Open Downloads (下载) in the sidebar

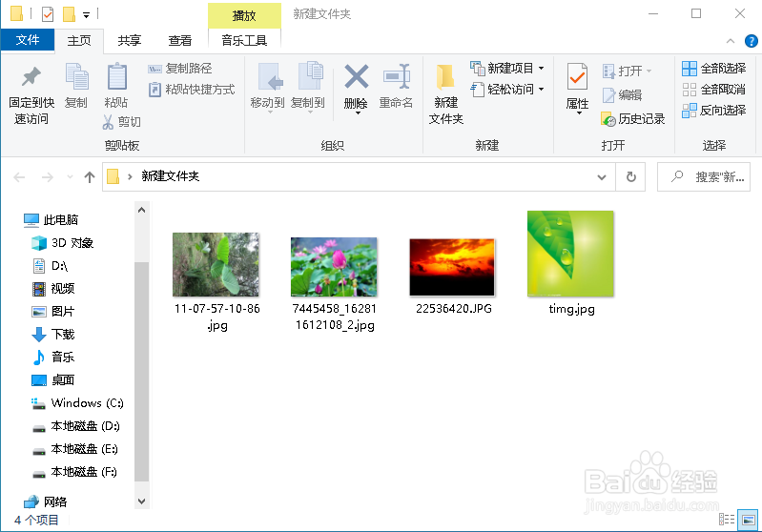coord(53,335)
